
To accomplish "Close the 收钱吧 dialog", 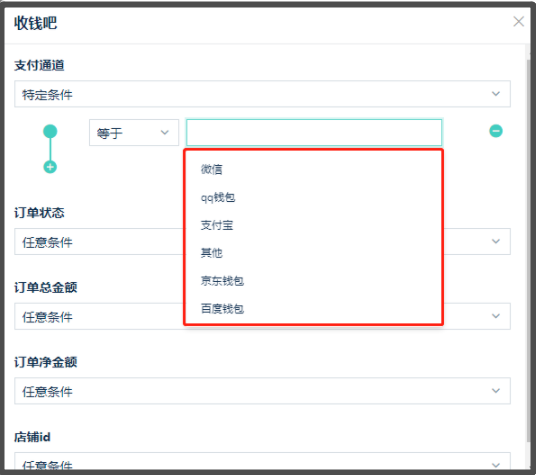I will pyautogui.click(x=519, y=22).
